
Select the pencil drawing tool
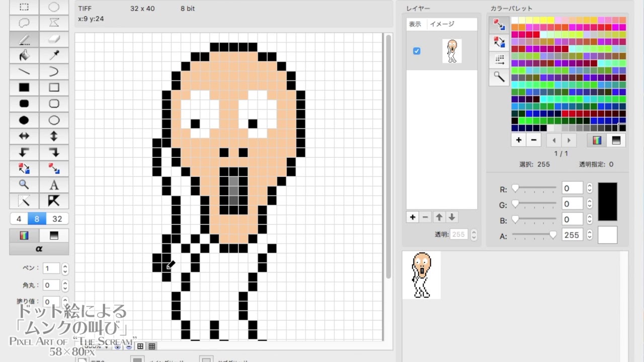pyautogui.click(x=24, y=39)
